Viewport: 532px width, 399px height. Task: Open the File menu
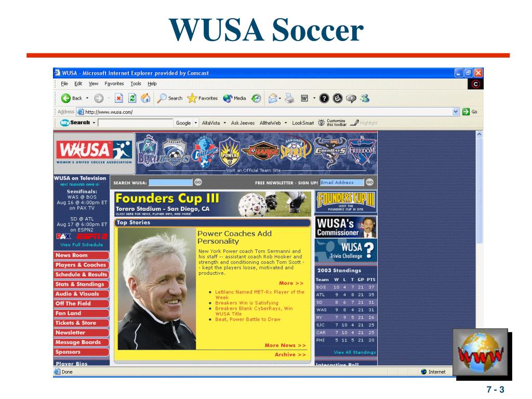click(64, 84)
